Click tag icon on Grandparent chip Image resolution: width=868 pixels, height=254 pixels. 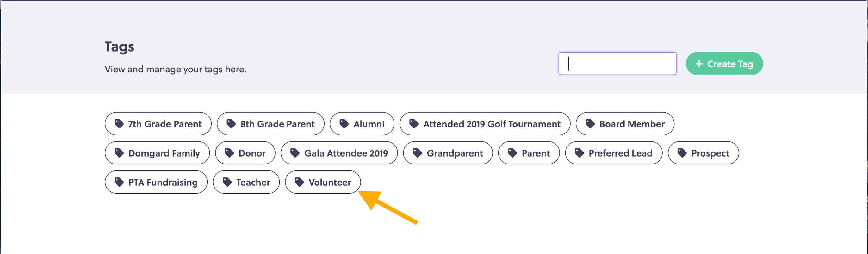417,153
